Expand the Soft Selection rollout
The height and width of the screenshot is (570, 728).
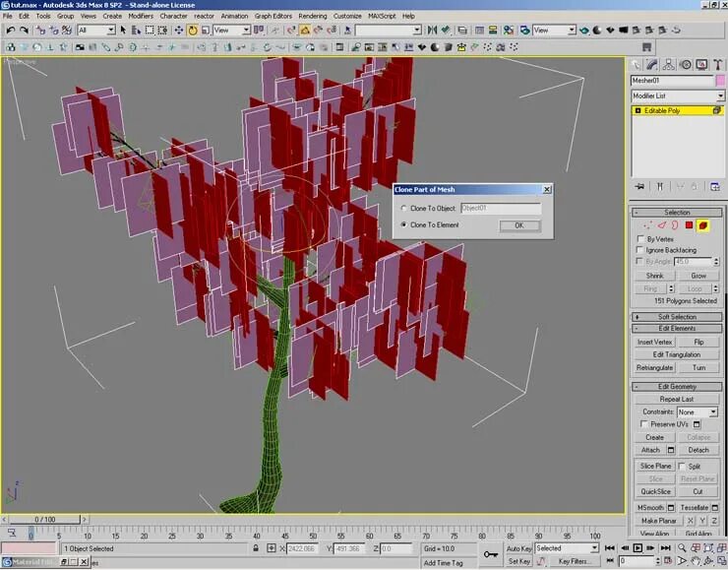(x=678, y=317)
